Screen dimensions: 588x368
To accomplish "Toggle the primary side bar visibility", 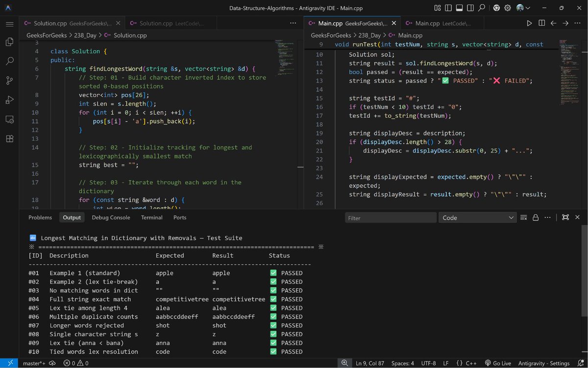I will 448,8.
